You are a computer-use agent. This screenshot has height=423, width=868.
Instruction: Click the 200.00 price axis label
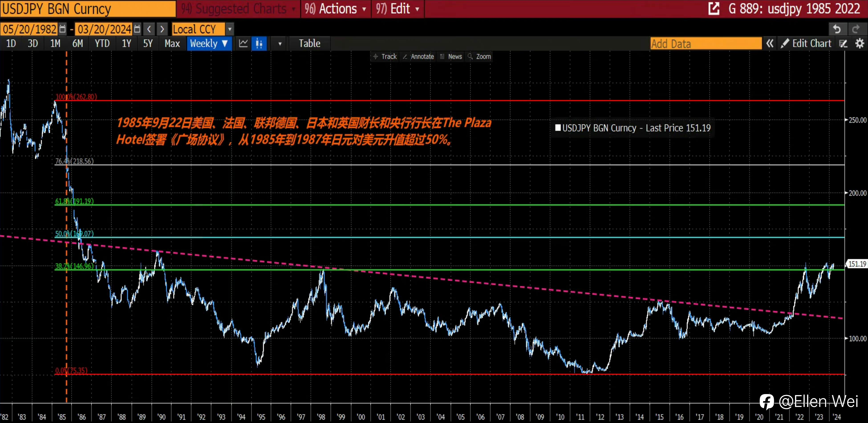[x=857, y=193]
